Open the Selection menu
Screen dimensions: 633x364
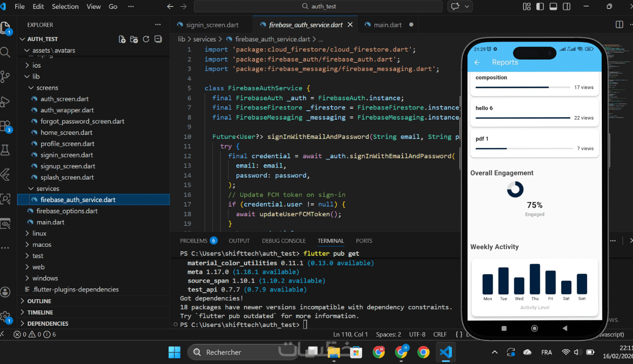coord(65,6)
